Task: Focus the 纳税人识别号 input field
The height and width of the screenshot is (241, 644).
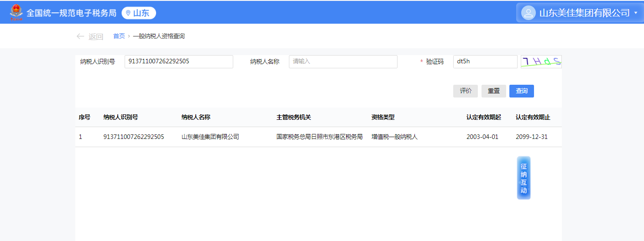Action: 178,62
